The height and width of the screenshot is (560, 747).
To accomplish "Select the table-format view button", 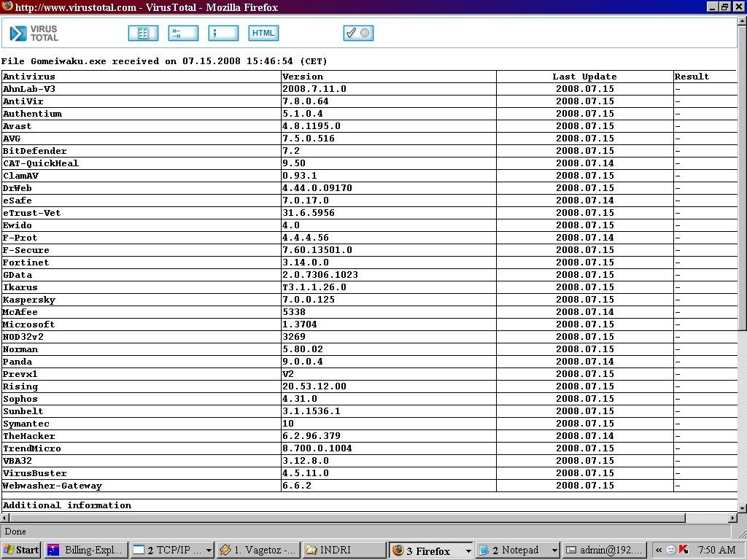I will 143,33.
